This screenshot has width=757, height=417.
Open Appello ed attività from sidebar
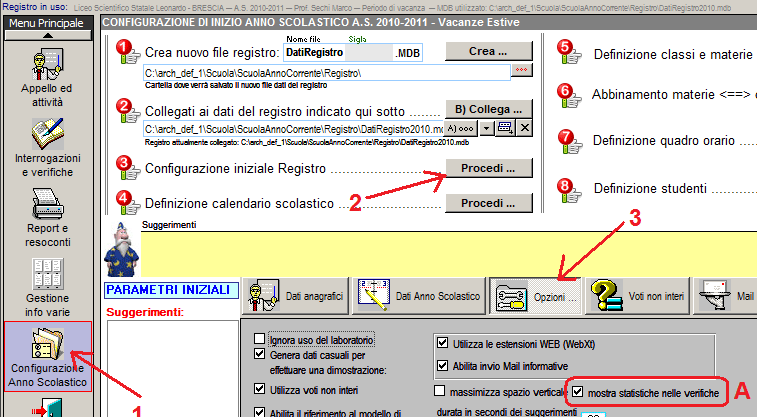pyautogui.click(x=48, y=80)
